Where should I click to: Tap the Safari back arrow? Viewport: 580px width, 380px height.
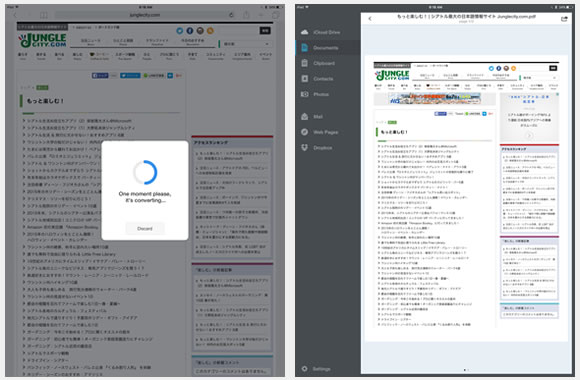click(15, 15)
